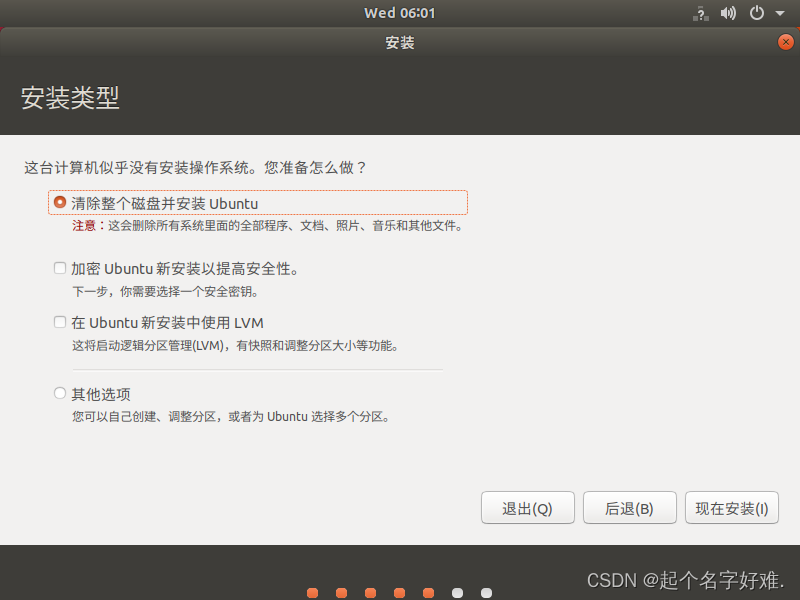
Task: Click text 下一步，你需要选择一个安全密钥
Action: (166, 291)
